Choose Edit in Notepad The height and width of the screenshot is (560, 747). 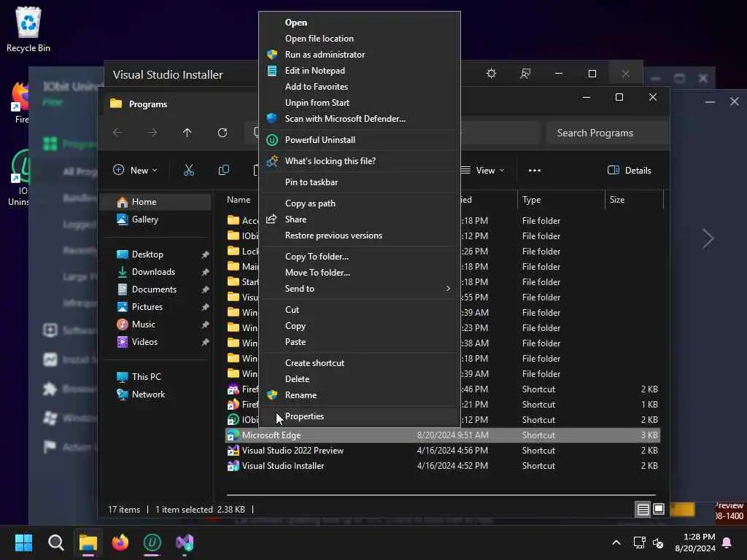[314, 71]
